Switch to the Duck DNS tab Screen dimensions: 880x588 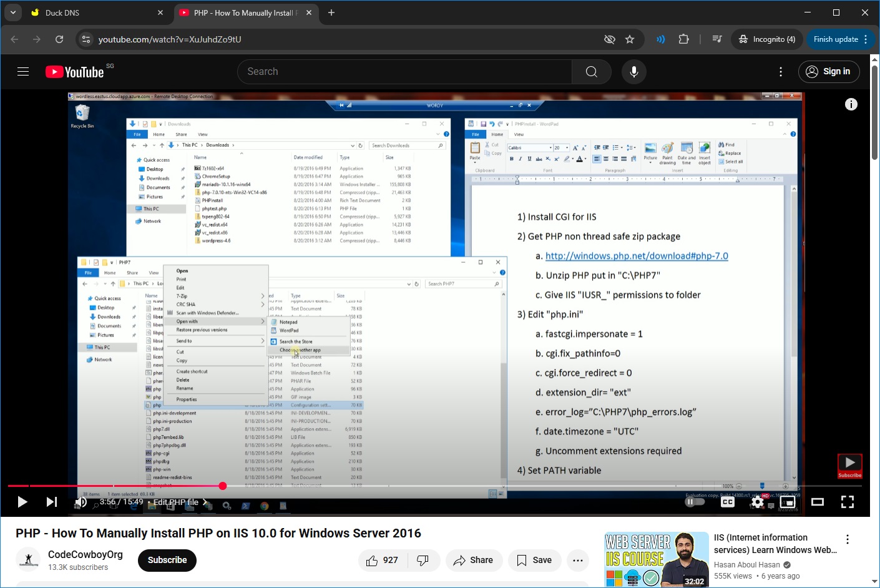click(x=94, y=12)
